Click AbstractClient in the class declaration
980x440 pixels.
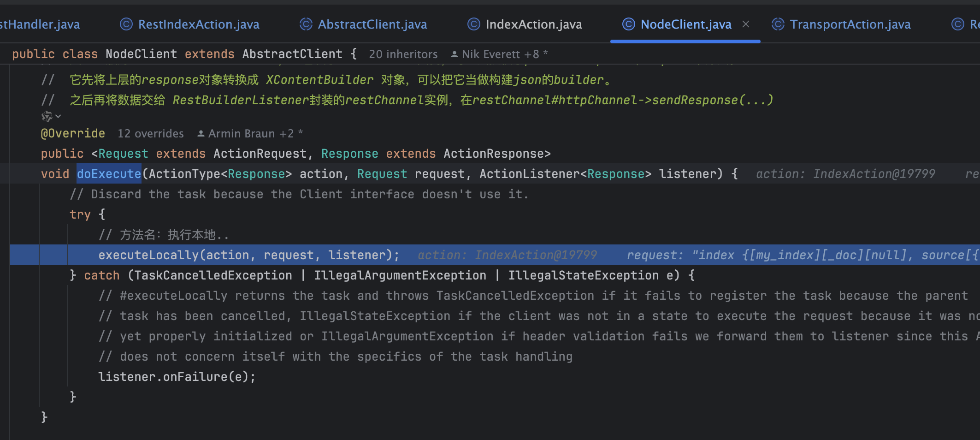coord(292,54)
